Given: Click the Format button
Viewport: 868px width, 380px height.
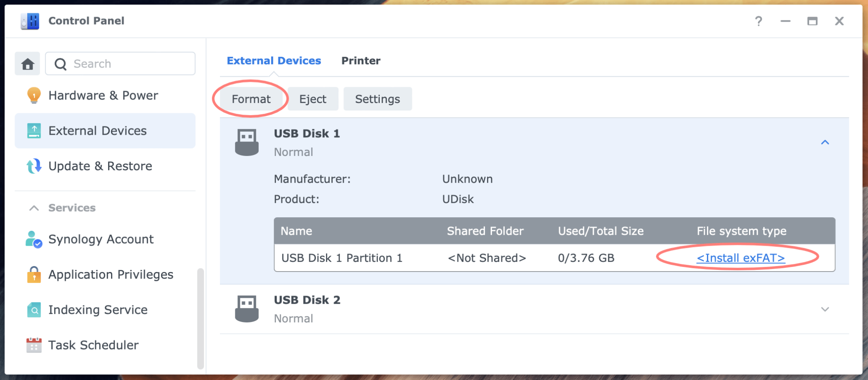Looking at the screenshot, I should pyautogui.click(x=250, y=99).
